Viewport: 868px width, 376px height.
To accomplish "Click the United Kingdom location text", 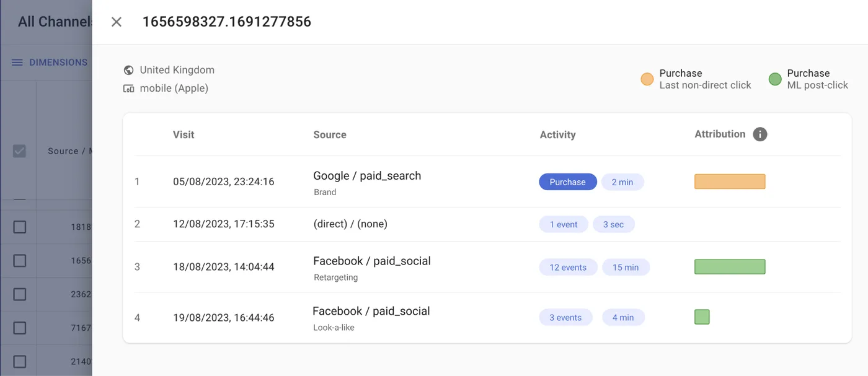I will [177, 70].
